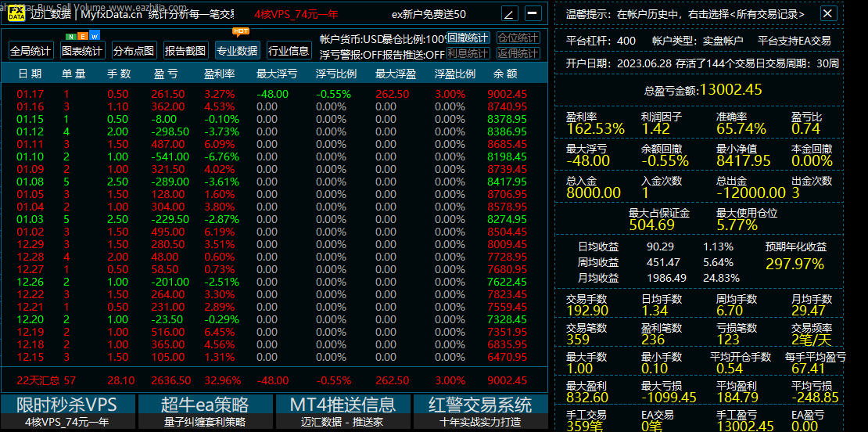Click the 最大盈利 value 832.60

pyautogui.click(x=586, y=398)
